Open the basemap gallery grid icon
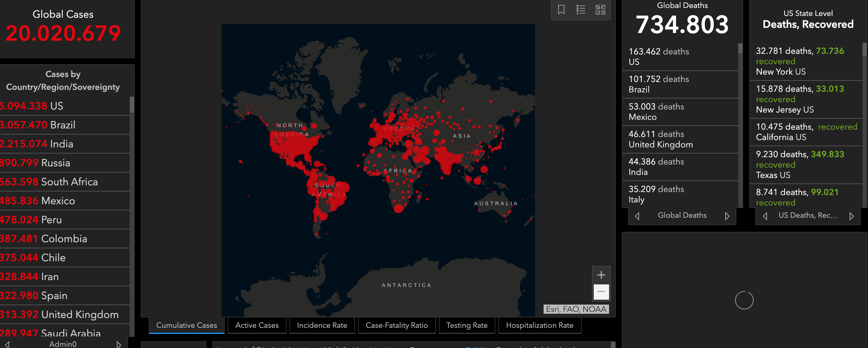The width and height of the screenshot is (868, 348). 600,9
